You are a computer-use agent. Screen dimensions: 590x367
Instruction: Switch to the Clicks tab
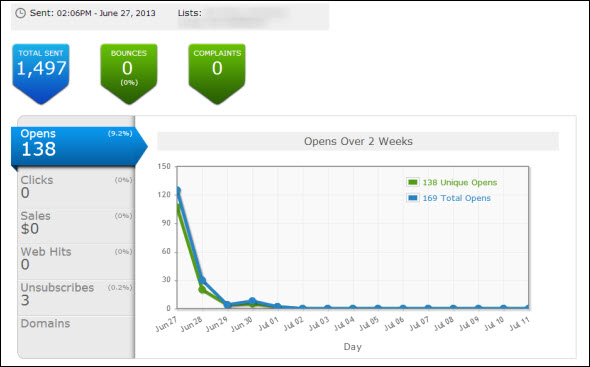tap(76, 187)
